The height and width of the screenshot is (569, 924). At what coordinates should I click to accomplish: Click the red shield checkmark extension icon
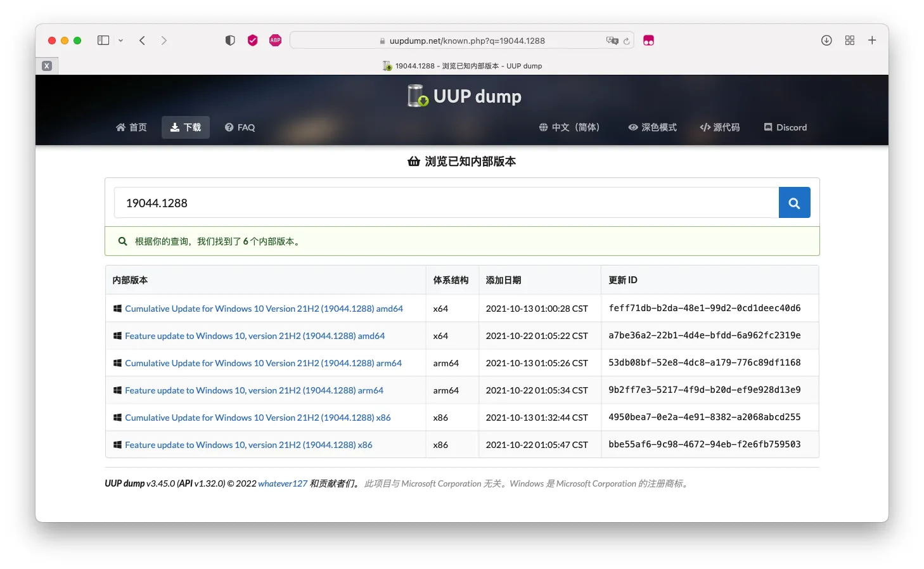(x=253, y=41)
